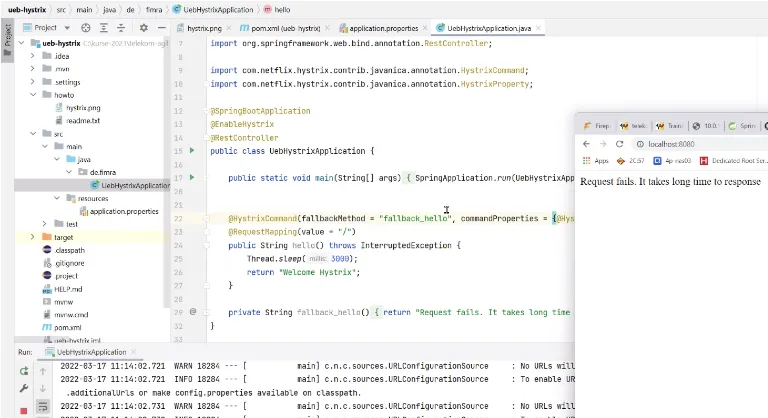The width and height of the screenshot is (768, 418).
Task: Select hystrix.png in project tree
Action: click(83, 108)
